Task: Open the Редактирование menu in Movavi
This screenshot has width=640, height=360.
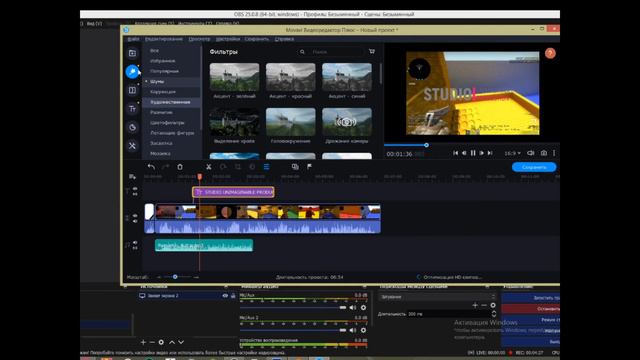Action: (164, 39)
